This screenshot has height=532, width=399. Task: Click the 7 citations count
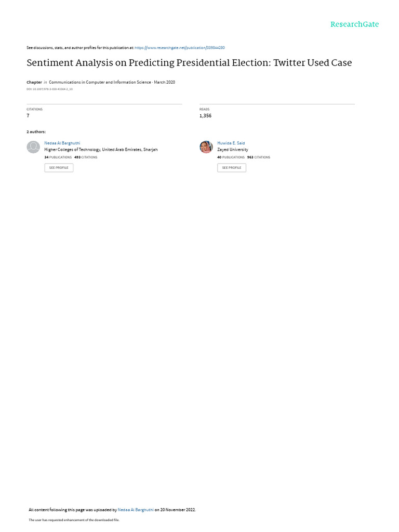click(28, 116)
